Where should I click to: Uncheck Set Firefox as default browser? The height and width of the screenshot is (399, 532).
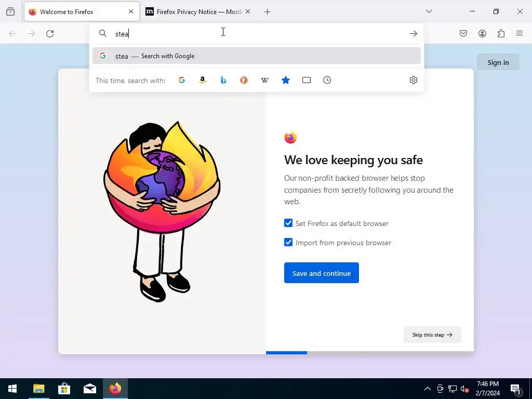coord(288,223)
